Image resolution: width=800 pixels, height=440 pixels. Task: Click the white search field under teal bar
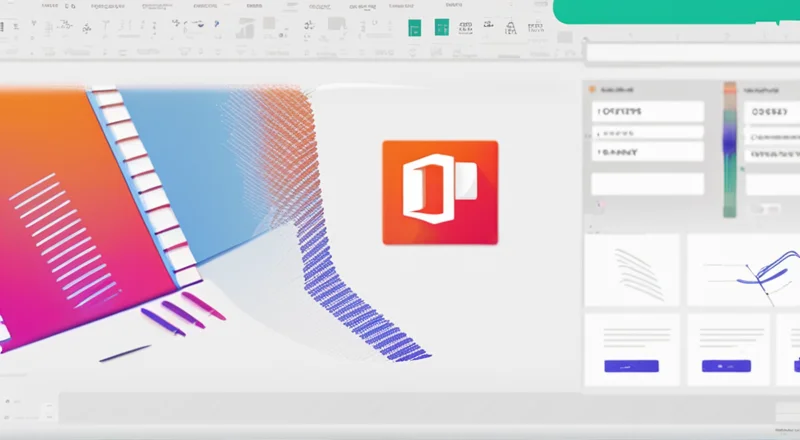[690, 53]
